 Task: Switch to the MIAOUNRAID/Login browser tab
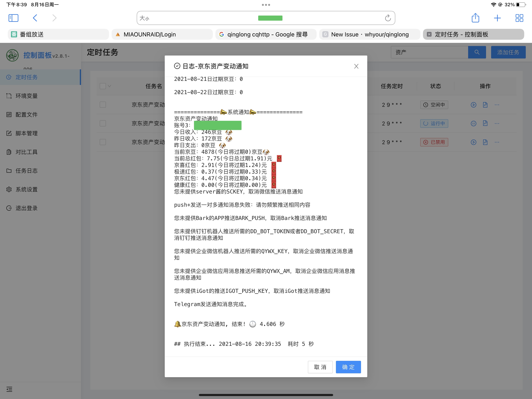(162, 34)
